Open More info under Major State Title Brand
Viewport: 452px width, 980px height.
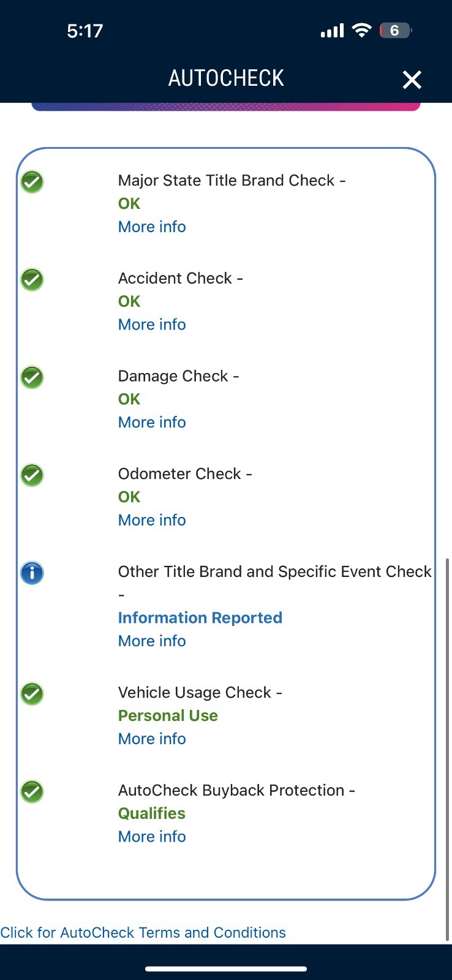click(152, 227)
